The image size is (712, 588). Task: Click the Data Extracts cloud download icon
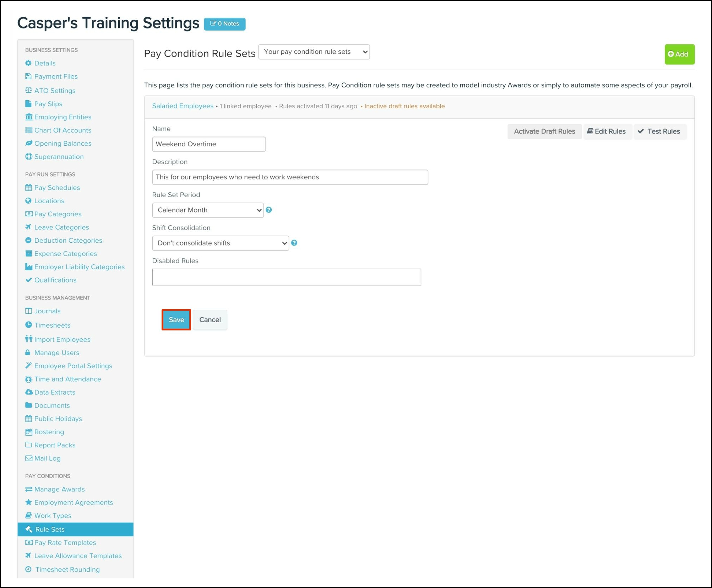(x=29, y=392)
